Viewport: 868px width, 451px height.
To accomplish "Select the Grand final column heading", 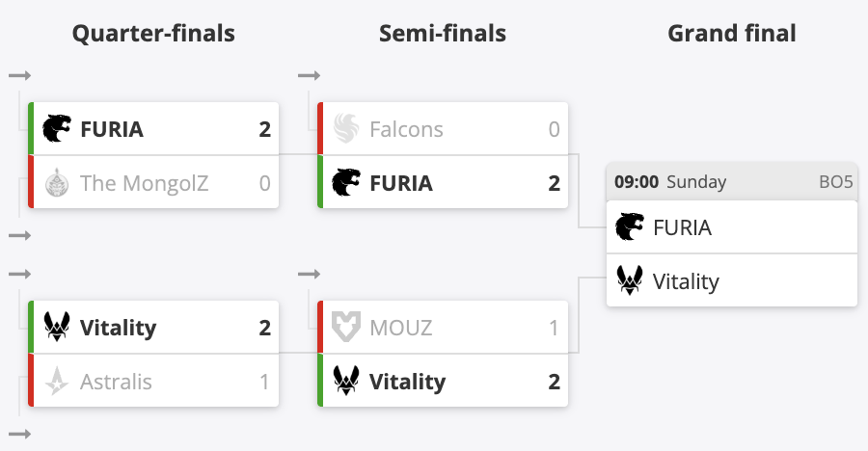I will pos(732,34).
